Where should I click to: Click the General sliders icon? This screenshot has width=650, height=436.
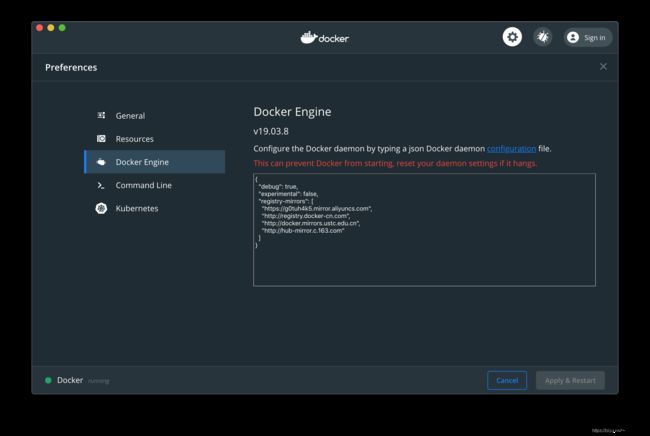(101, 115)
